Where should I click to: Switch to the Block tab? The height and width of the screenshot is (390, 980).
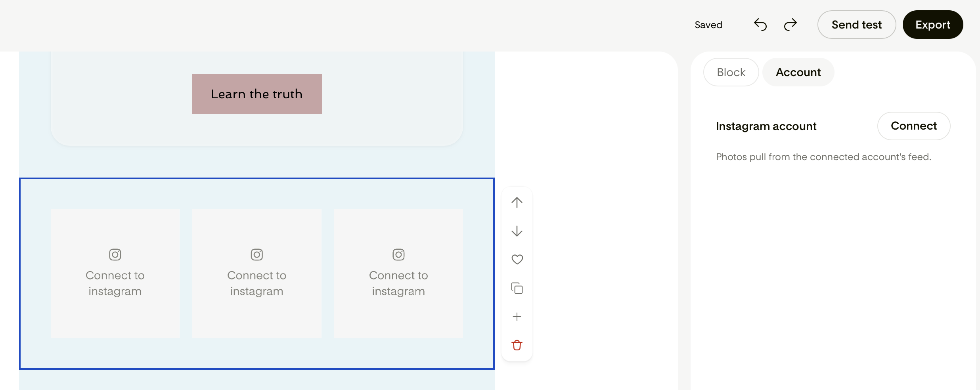(x=731, y=72)
